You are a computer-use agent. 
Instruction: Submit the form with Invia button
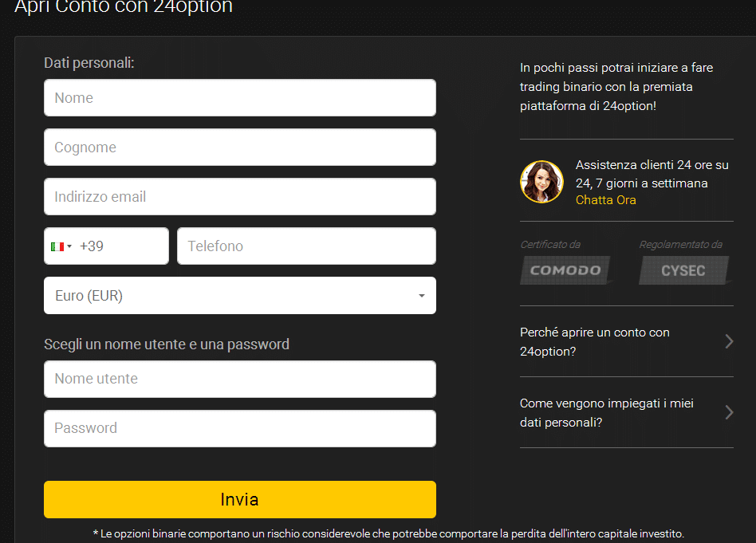[x=239, y=500]
